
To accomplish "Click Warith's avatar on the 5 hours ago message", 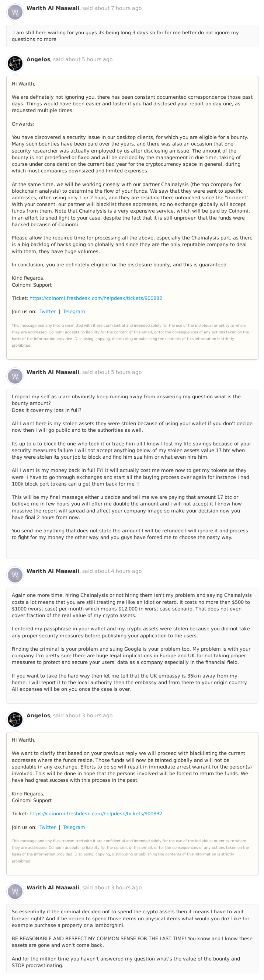I will 15,376.
